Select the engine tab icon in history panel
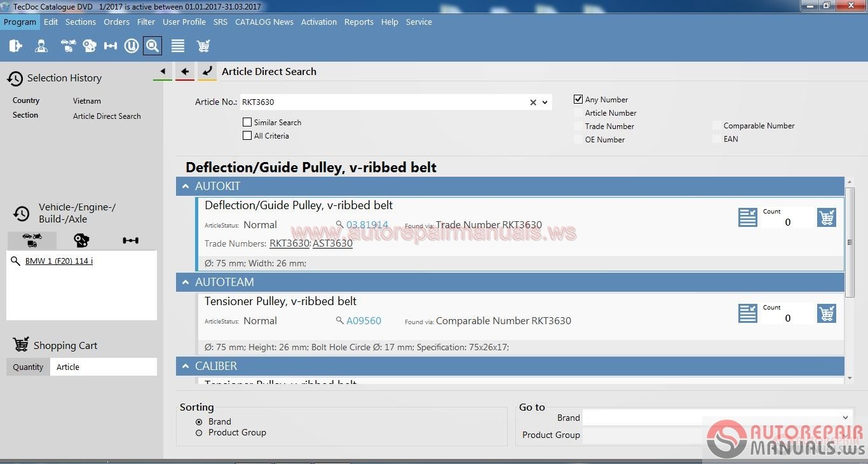Viewport: 868px width, 464px height. [81, 240]
